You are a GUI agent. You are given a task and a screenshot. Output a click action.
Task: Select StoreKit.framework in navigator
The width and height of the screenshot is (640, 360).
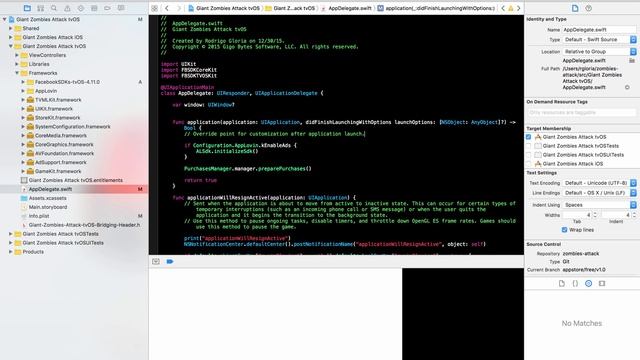click(57, 118)
